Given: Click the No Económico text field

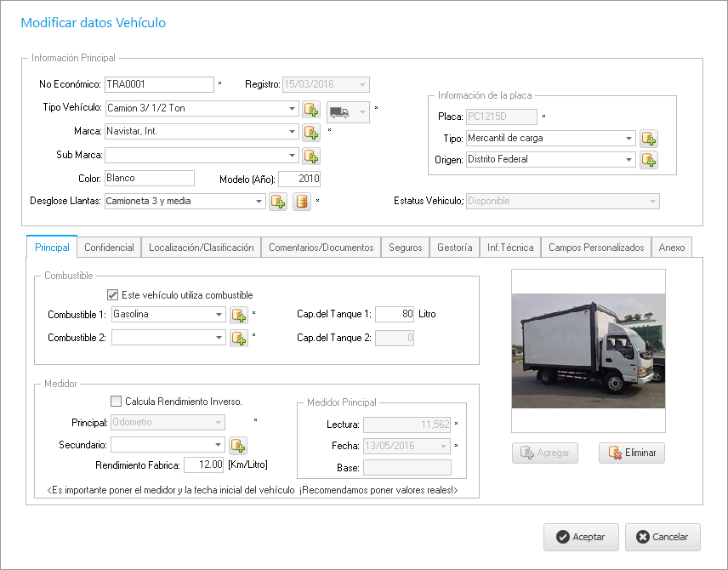Looking at the screenshot, I should (x=158, y=84).
